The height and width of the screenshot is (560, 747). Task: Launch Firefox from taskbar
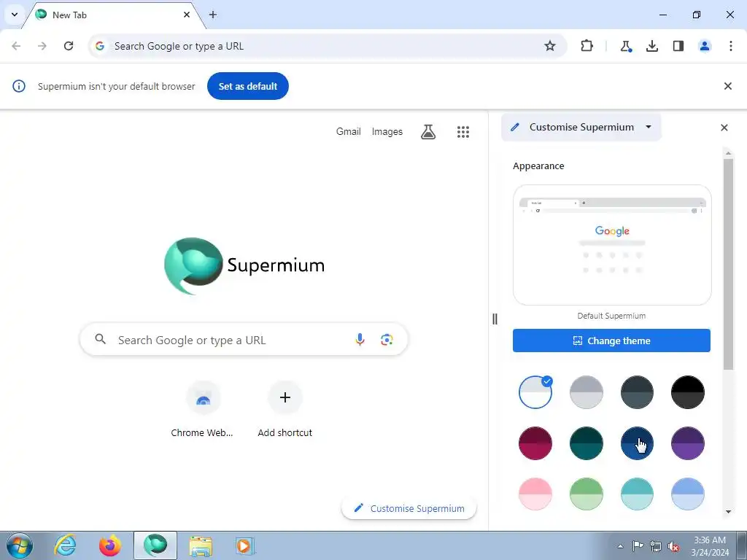[110, 545]
